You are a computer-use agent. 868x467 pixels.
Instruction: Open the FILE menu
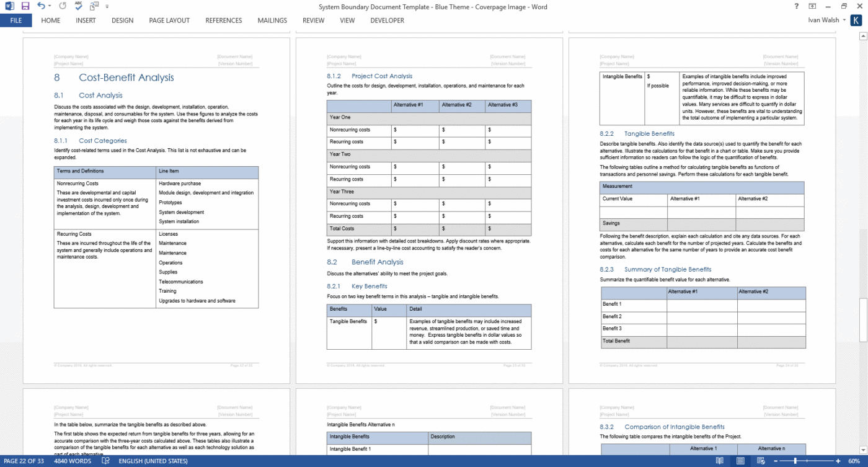(15, 20)
